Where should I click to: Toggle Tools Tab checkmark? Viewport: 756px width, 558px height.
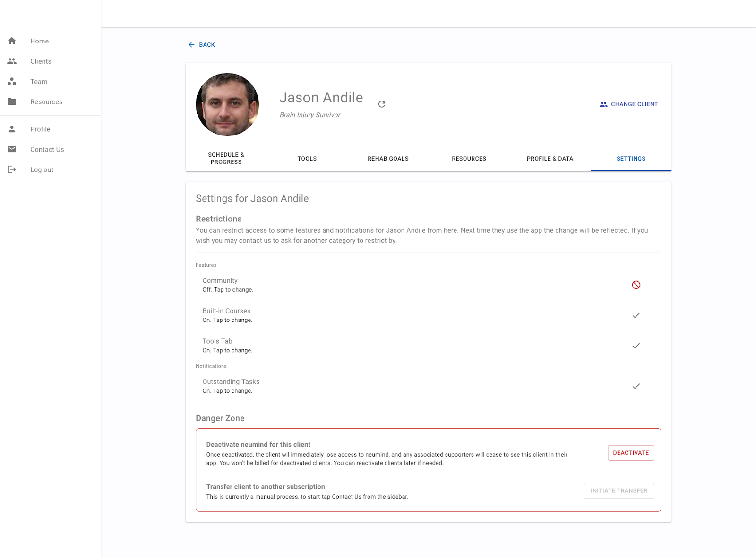point(636,346)
